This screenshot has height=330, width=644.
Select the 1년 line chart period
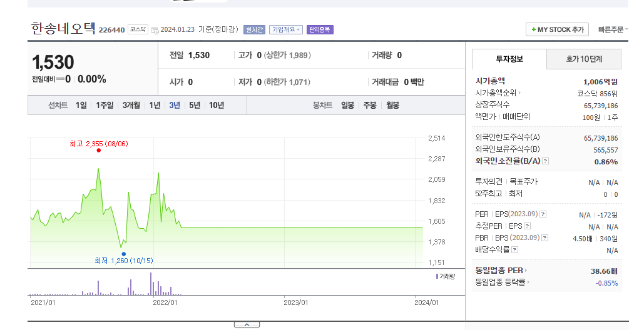tap(155, 106)
